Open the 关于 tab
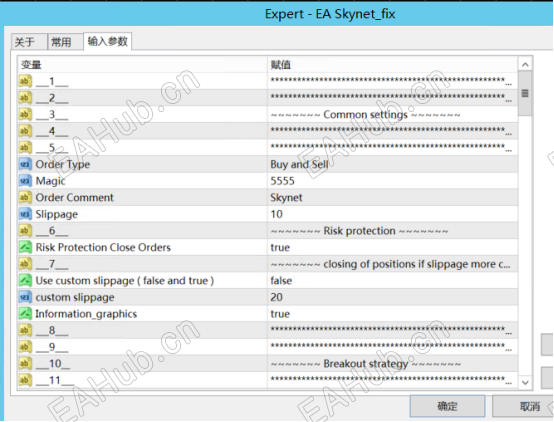Image resolution: width=554 pixels, height=422 pixels. tap(29, 42)
